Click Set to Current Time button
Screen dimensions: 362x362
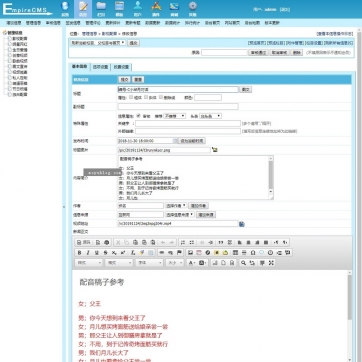192,141
